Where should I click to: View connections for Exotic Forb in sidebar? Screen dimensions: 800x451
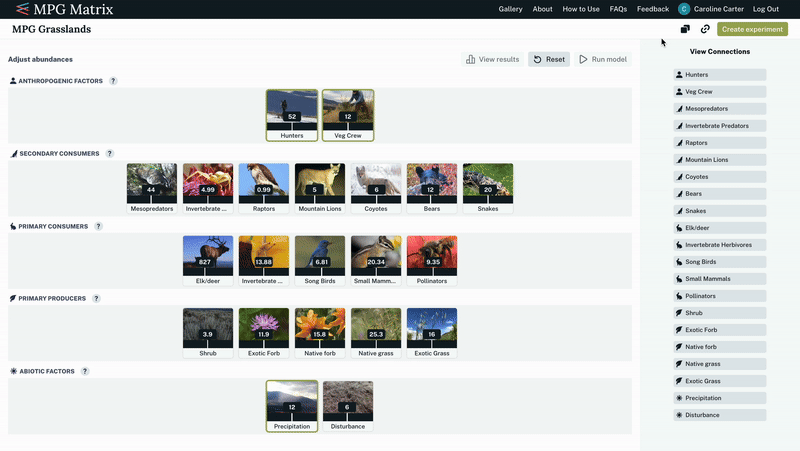click(x=719, y=330)
